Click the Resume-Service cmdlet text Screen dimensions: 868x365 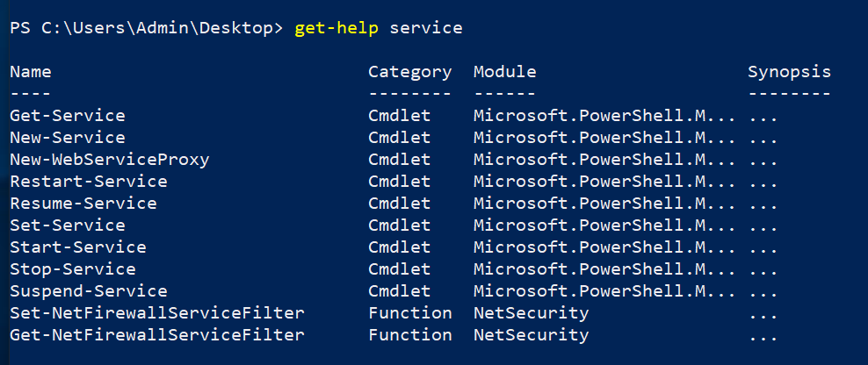point(83,204)
